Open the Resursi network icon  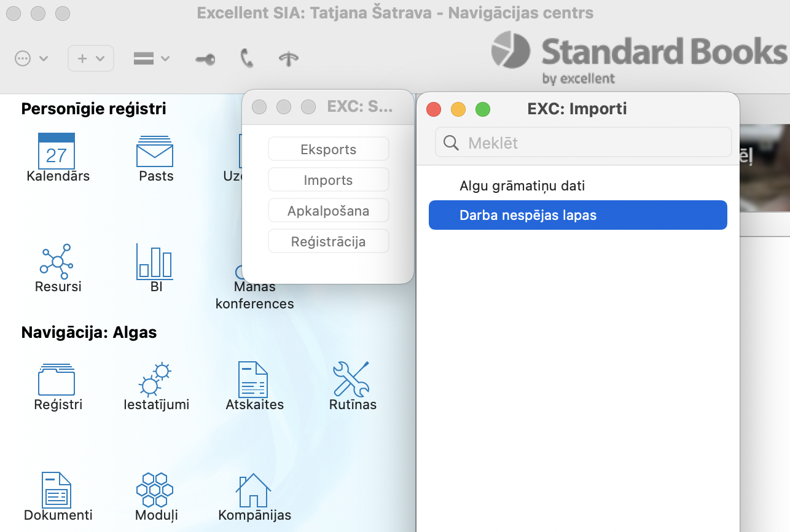coord(57,260)
